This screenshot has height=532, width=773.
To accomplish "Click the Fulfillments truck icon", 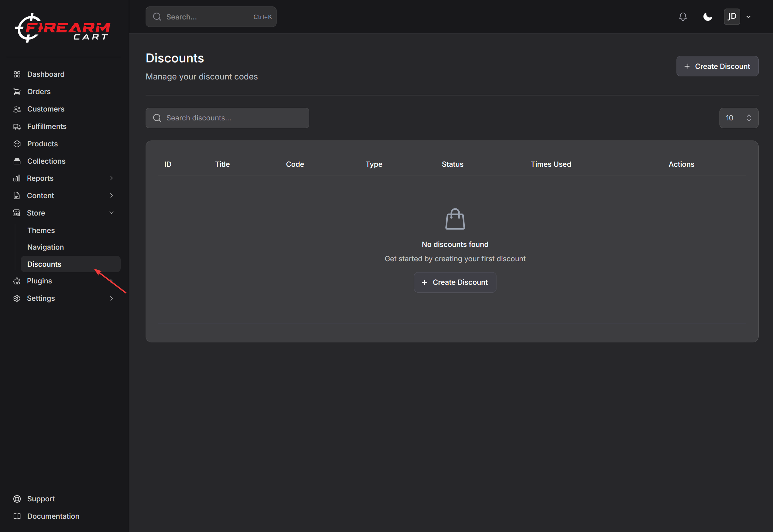I will pyautogui.click(x=17, y=127).
